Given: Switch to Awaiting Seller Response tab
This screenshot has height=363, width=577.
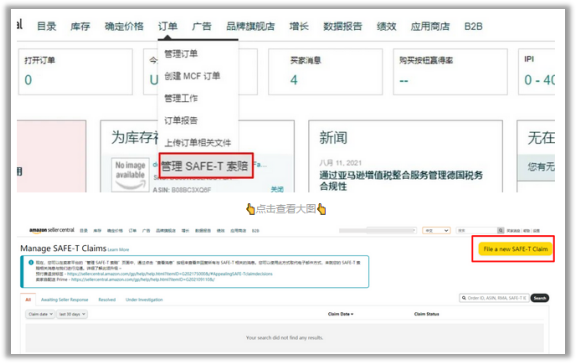Looking at the screenshot, I should pos(64,300).
